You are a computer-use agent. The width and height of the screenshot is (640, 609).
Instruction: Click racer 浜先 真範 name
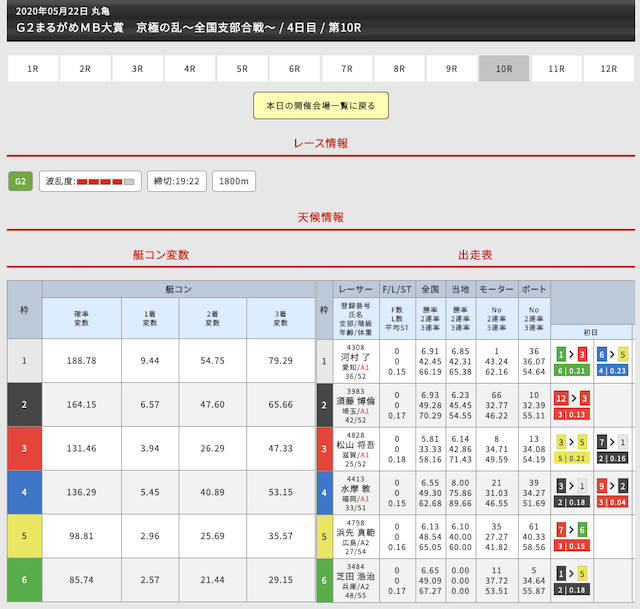point(356,532)
